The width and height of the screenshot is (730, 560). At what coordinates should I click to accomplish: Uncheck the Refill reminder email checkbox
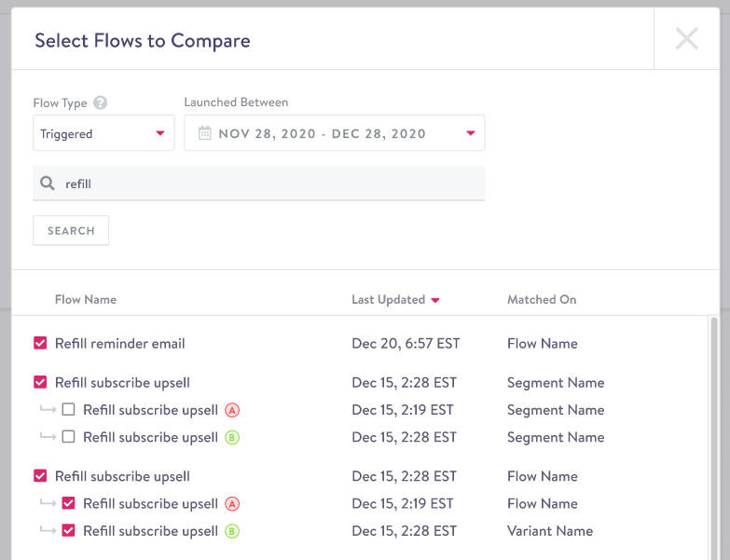click(40, 343)
